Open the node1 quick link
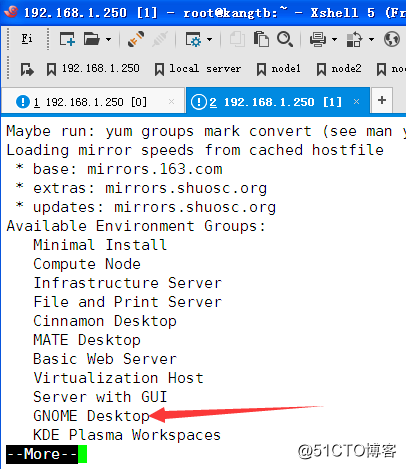The height and width of the screenshot is (469, 406). [279, 69]
